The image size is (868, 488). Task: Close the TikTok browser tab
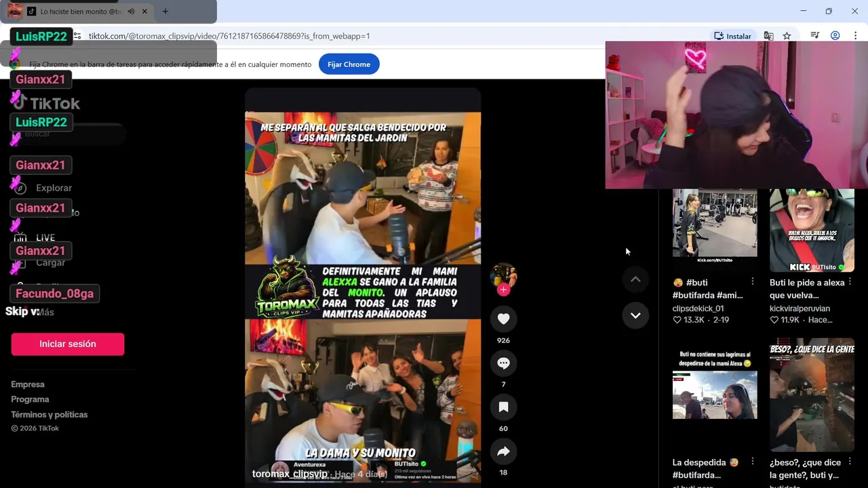(144, 12)
